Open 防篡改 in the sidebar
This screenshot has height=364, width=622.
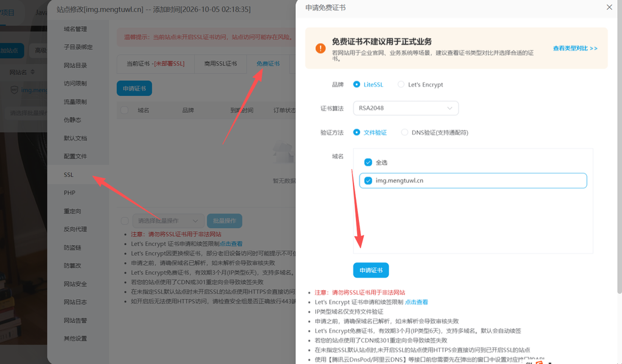click(73, 265)
